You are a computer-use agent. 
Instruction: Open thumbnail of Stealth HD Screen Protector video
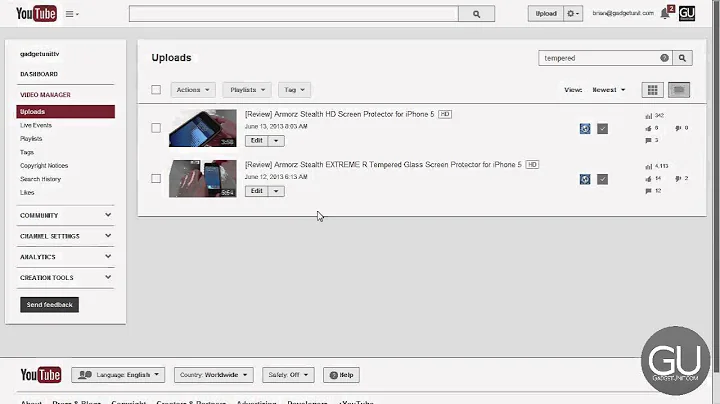click(x=202, y=128)
